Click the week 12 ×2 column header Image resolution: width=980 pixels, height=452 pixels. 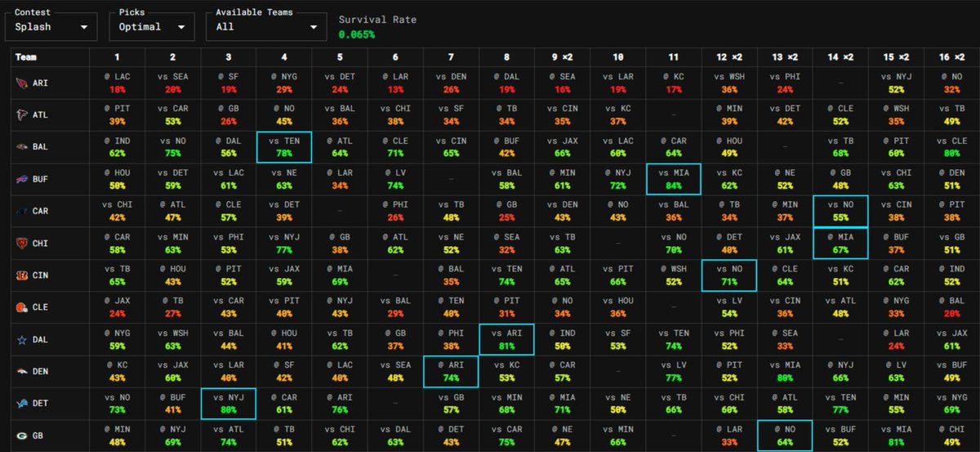[729, 57]
